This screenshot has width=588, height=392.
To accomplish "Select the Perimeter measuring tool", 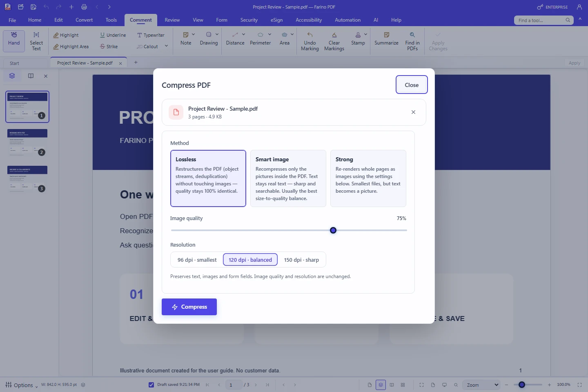I will 260,39.
